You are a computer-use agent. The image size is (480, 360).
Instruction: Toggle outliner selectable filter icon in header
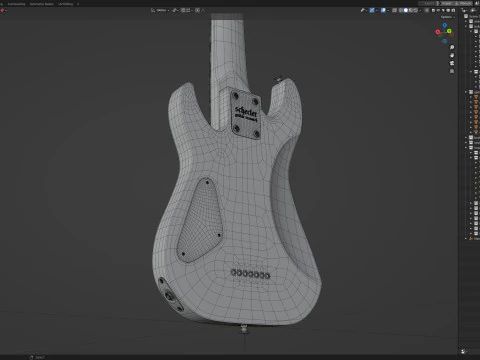tap(443, 10)
